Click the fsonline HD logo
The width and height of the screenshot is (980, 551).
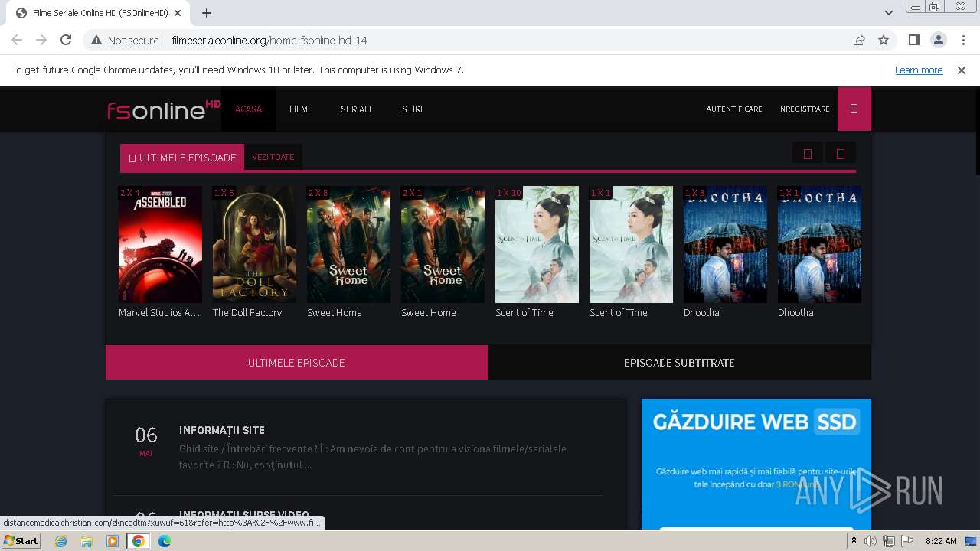164,109
